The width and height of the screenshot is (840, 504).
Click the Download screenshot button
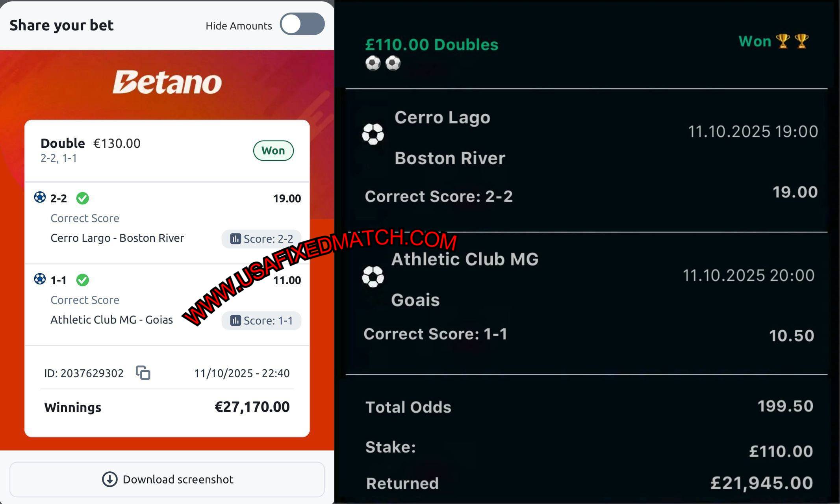tap(167, 479)
